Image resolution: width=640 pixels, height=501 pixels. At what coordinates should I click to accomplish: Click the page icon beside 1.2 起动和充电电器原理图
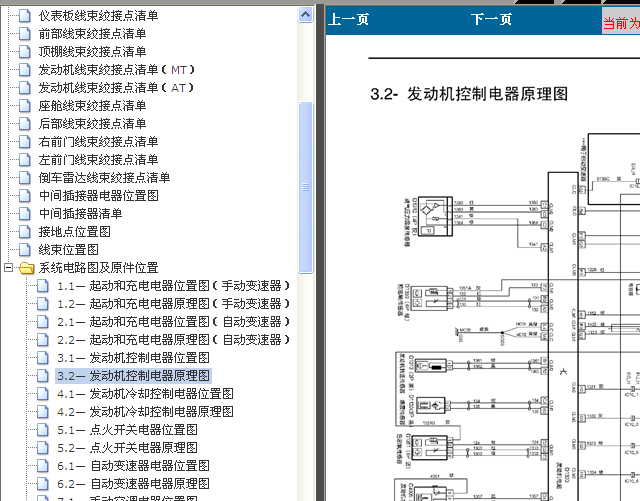point(42,304)
